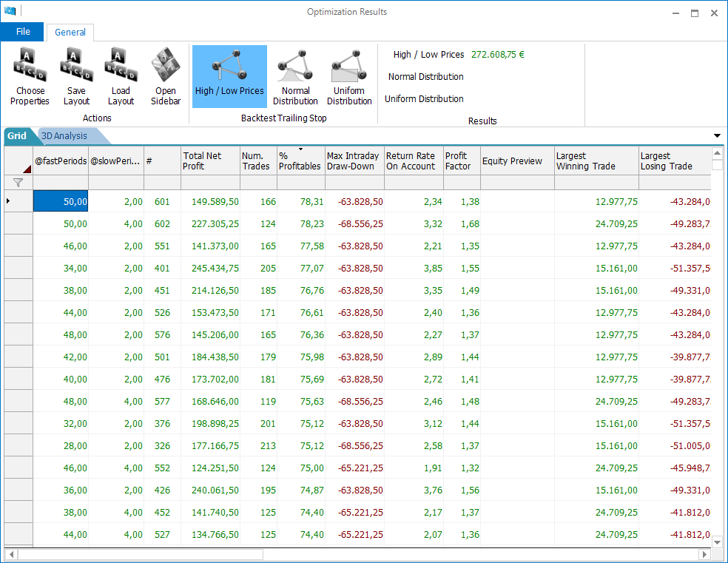Click the filter field under the @fastPeriods column
728x563 pixels.
(61, 183)
